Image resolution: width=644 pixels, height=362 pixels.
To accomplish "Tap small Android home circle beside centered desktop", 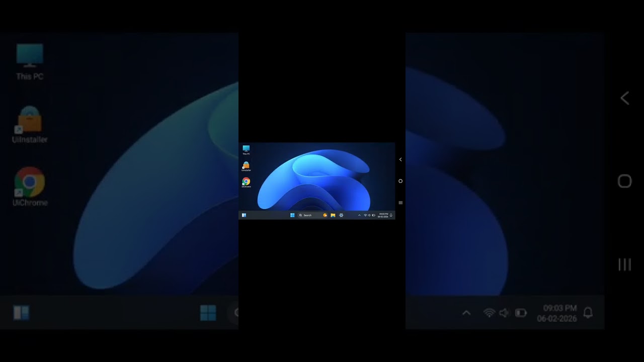I will click(400, 181).
